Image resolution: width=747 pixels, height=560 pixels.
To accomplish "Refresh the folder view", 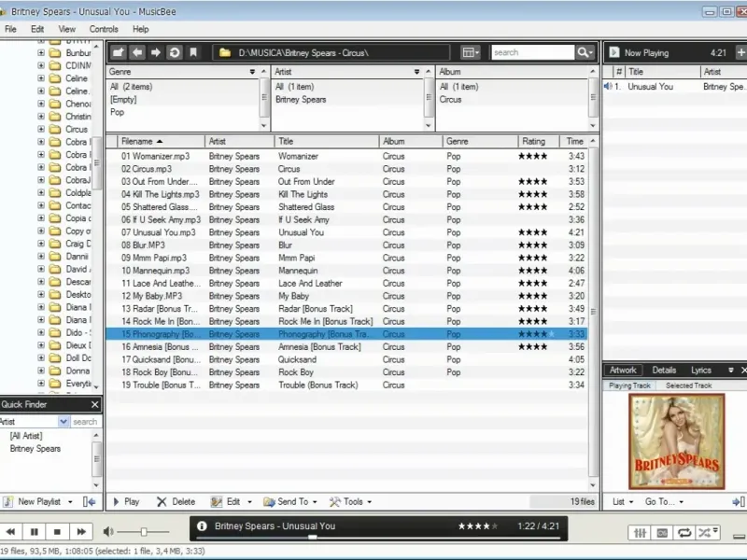I will pyautogui.click(x=175, y=52).
